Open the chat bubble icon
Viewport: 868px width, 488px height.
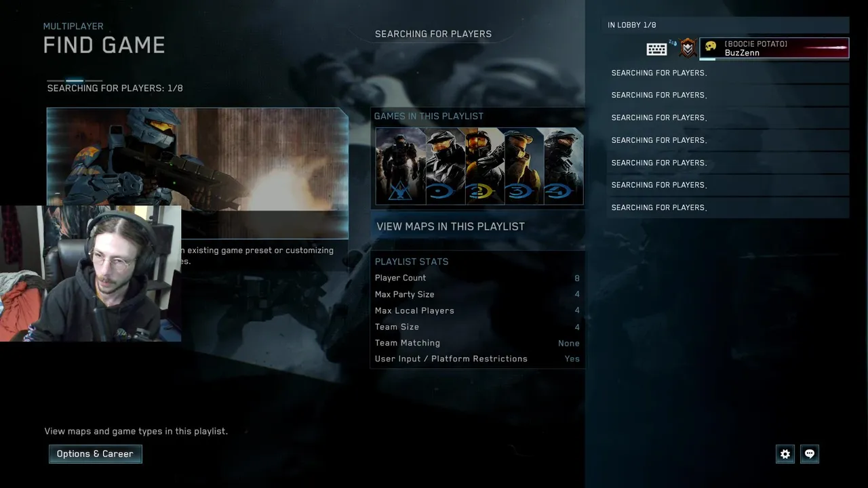coord(810,454)
